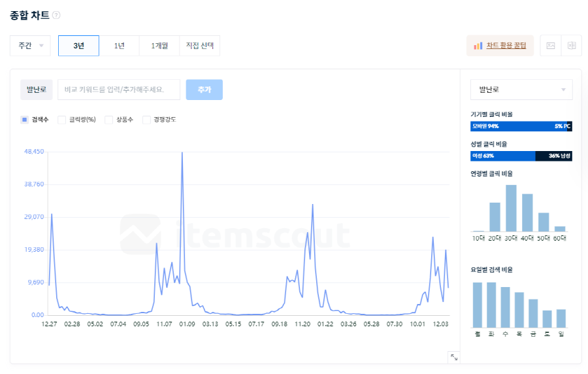Download chart as Excel icon
Viewport: 588px width, 374px height.
point(572,46)
